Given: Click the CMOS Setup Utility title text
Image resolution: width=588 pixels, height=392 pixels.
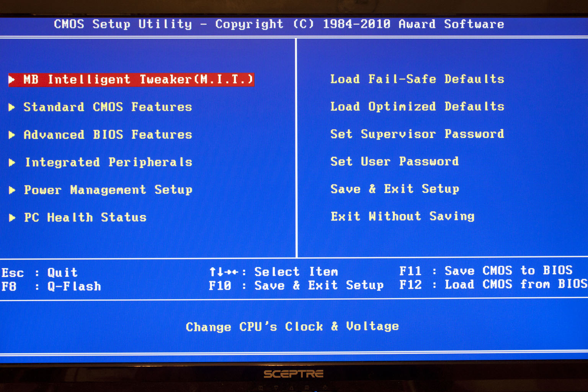Looking at the screenshot, I should pos(279,24).
